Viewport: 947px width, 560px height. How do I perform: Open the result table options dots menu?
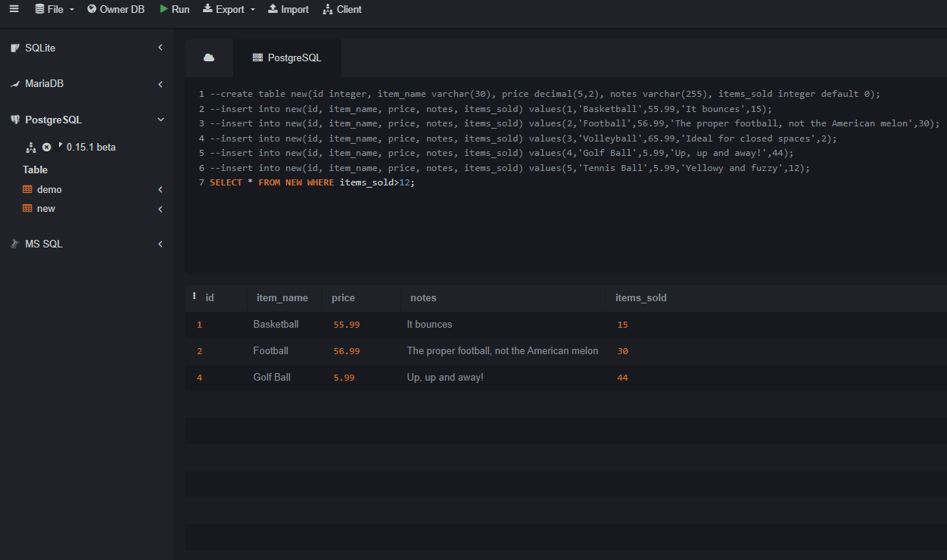(x=195, y=297)
